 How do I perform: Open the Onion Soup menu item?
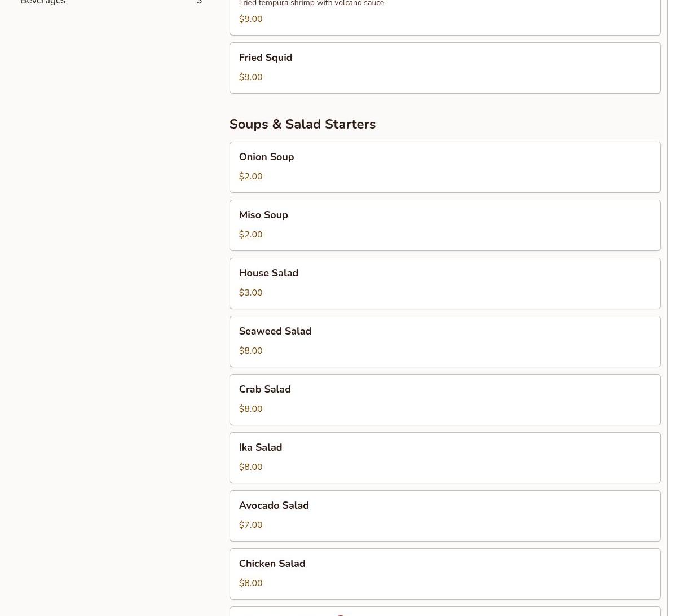[445, 167]
